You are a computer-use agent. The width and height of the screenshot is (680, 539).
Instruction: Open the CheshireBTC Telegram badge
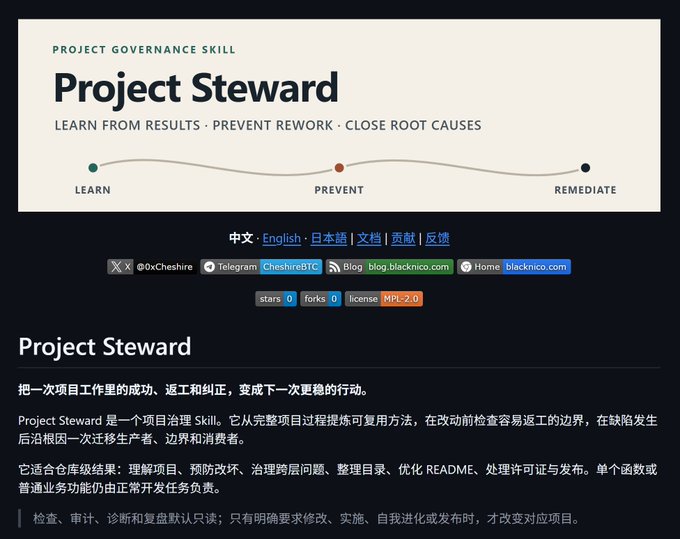261,267
